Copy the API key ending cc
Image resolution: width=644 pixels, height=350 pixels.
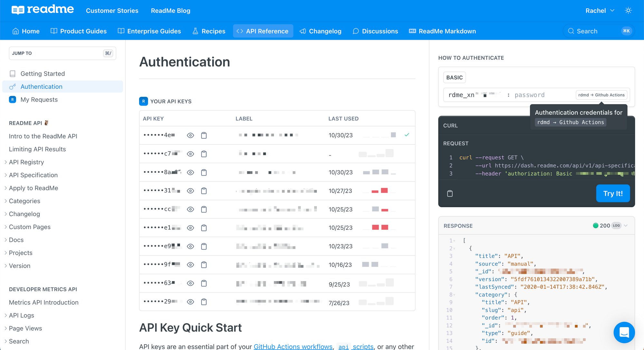204,209
